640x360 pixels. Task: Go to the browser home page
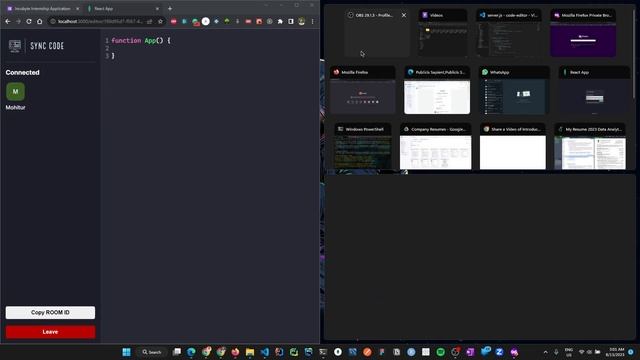click(40, 21)
